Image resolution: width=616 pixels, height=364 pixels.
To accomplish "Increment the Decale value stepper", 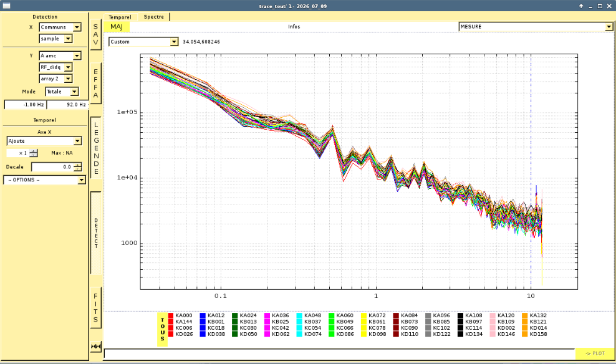I will [x=78, y=165].
